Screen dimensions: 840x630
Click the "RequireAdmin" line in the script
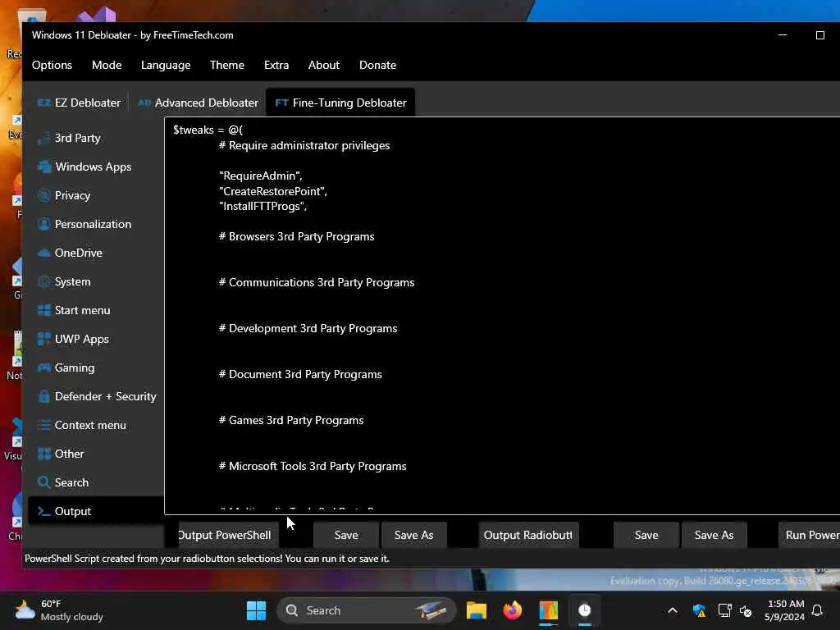pyautogui.click(x=260, y=176)
